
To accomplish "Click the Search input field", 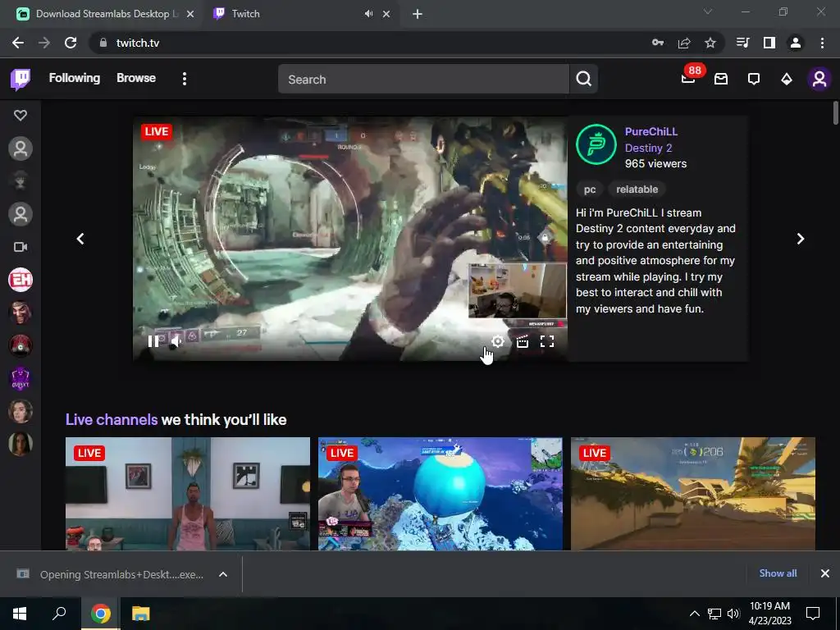I will (x=423, y=80).
